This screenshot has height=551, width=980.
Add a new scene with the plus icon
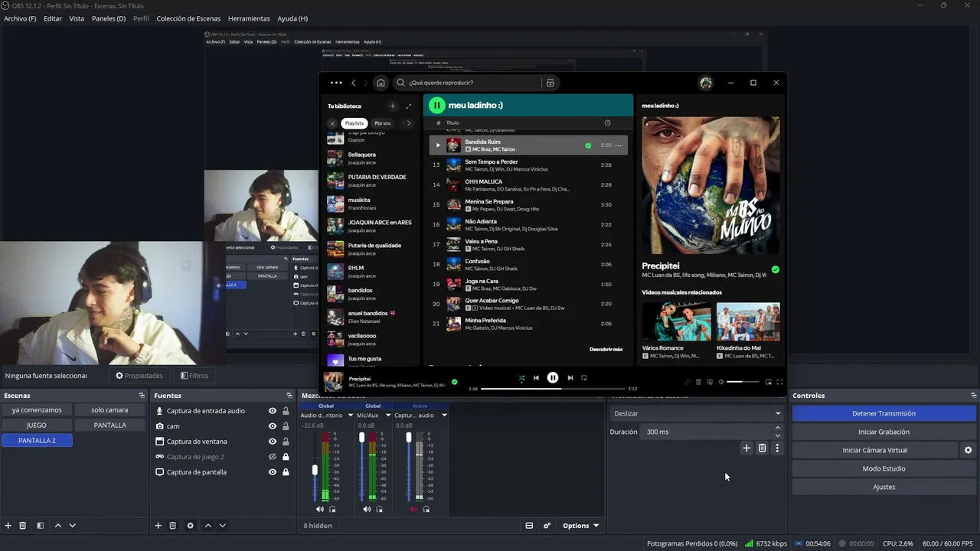(x=8, y=526)
